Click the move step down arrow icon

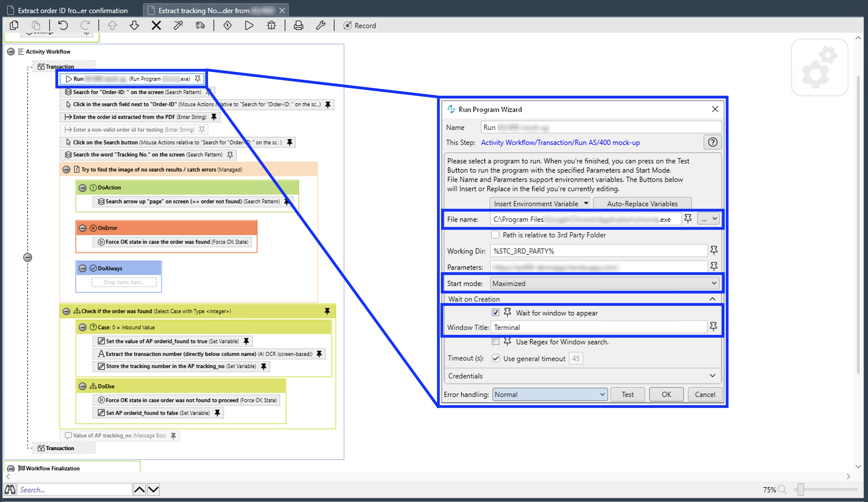134,25
